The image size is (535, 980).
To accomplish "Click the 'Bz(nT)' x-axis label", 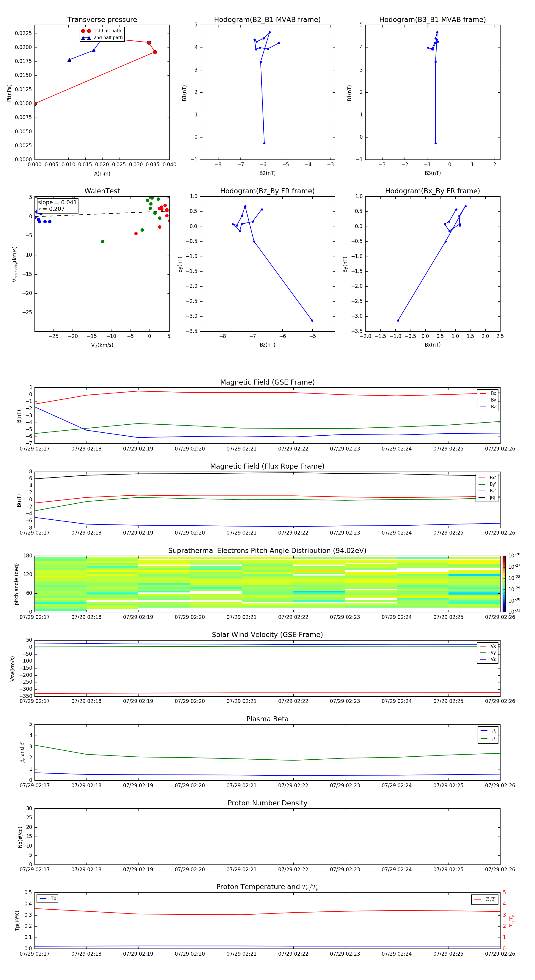I will coord(267,345).
